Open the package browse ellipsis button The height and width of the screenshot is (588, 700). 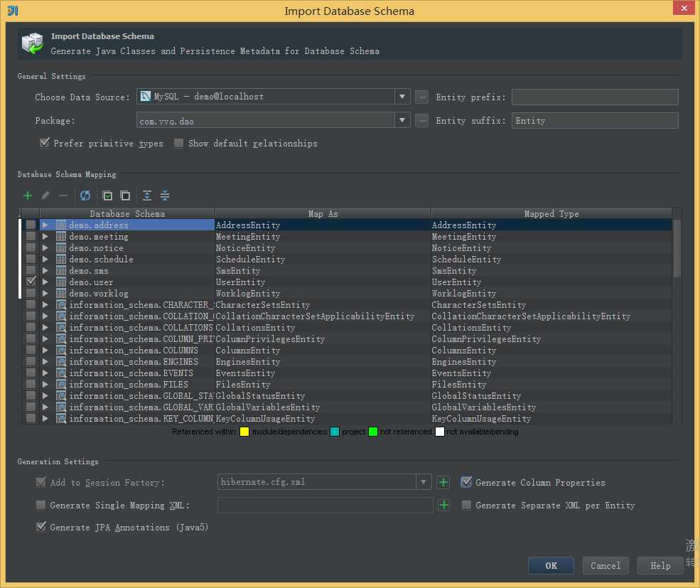click(421, 121)
